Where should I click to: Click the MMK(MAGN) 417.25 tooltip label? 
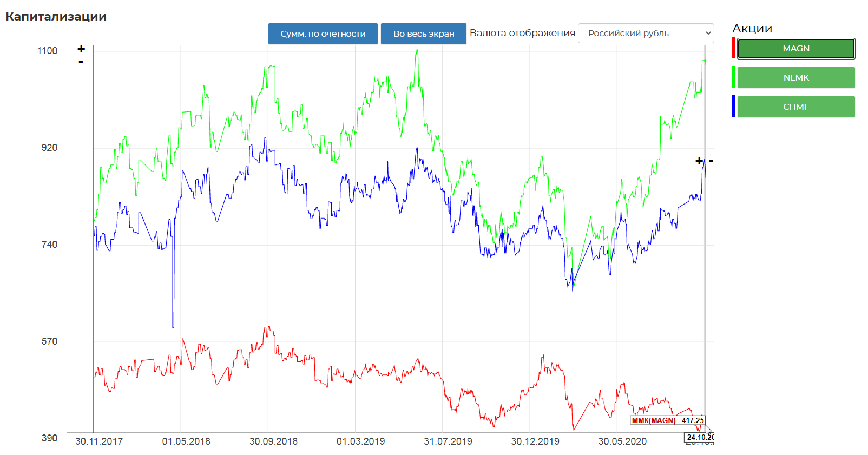[668, 420]
